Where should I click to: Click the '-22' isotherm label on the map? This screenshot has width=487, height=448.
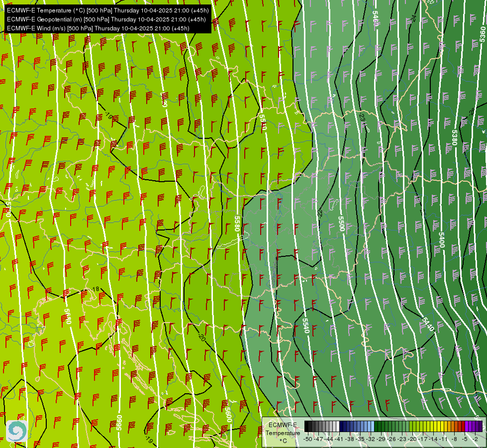[x=319, y=213]
